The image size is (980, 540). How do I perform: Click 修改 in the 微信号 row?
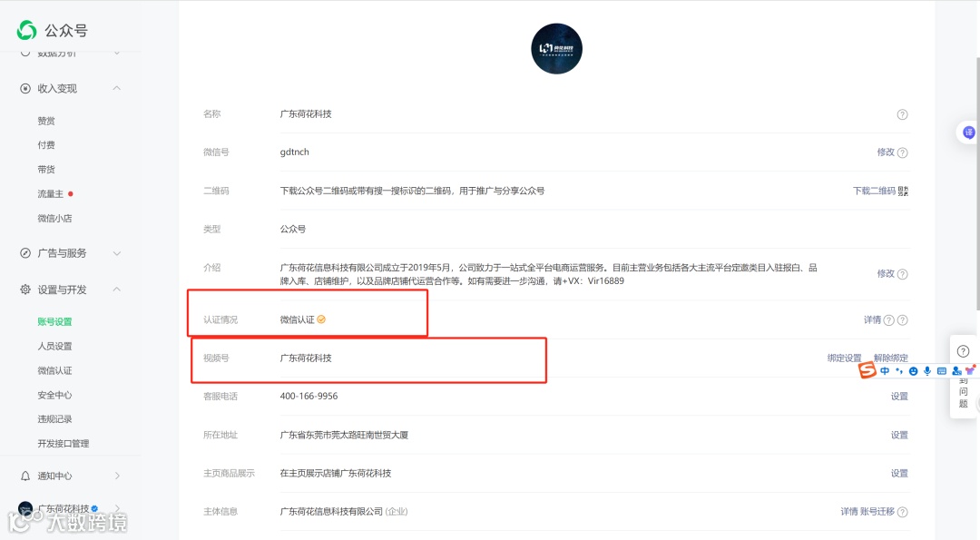[886, 152]
